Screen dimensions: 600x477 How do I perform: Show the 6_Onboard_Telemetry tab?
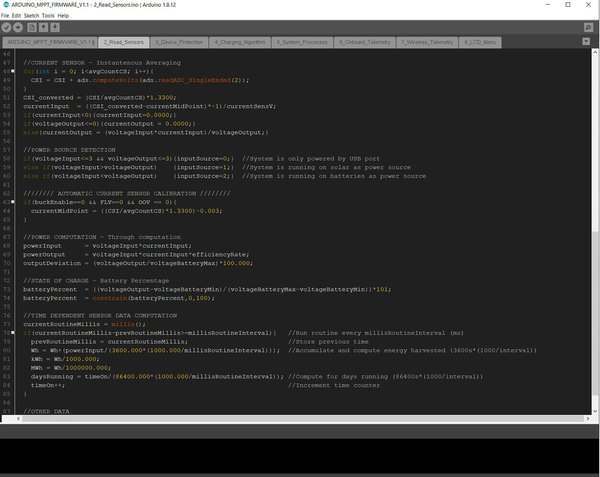(x=365, y=42)
